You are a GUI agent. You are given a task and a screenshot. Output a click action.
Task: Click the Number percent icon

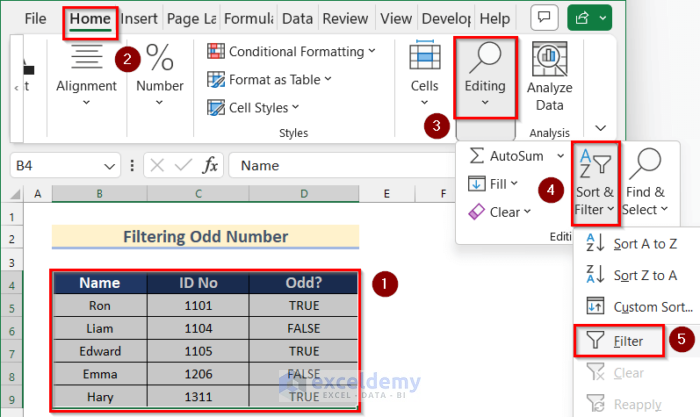(160, 57)
